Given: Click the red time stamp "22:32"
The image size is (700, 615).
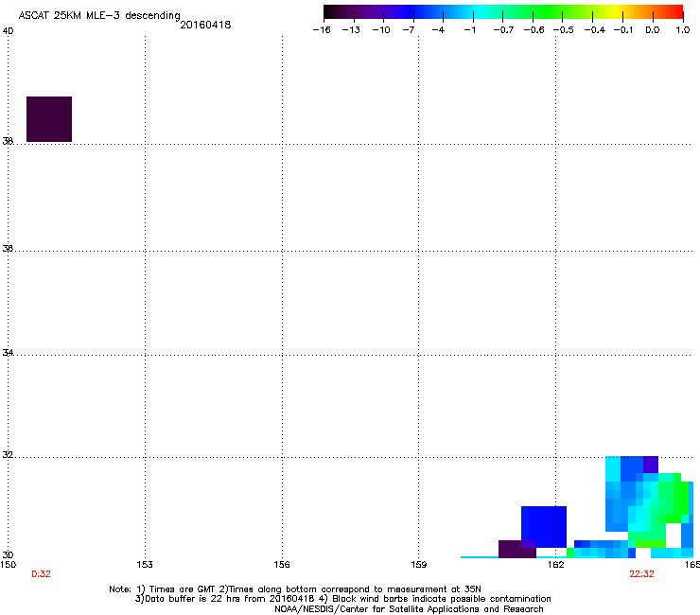Looking at the screenshot, I should (641, 574).
